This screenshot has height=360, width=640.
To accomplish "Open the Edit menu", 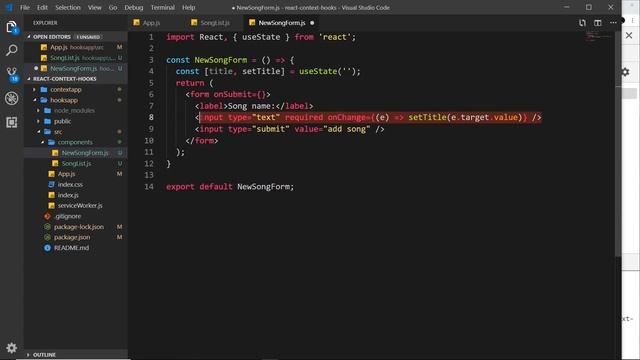I will coord(42,7).
